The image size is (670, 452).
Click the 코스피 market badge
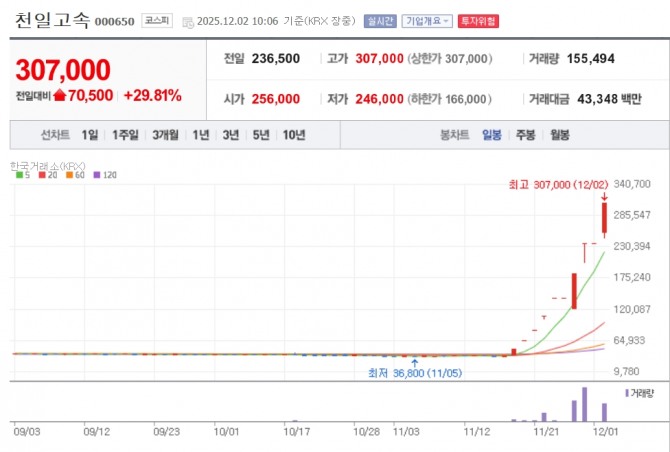click(156, 20)
